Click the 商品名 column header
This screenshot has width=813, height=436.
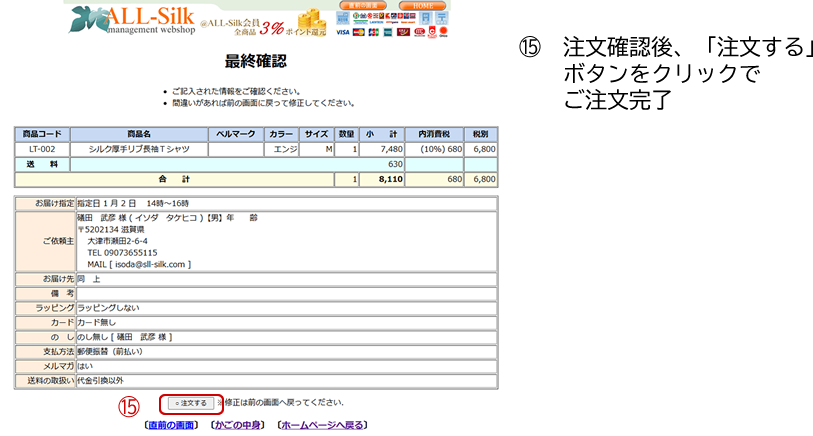pyautogui.click(x=139, y=134)
